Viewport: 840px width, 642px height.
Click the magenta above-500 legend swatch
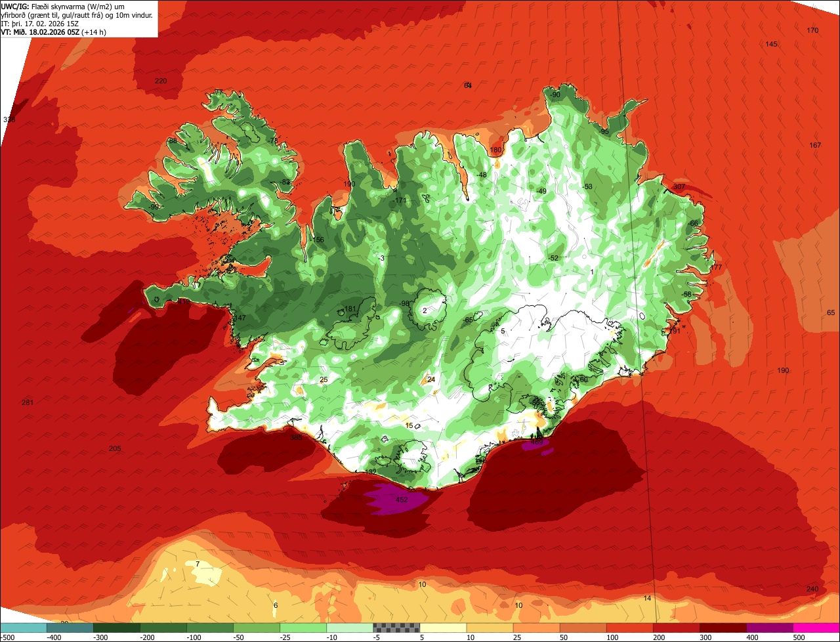[x=816, y=628]
